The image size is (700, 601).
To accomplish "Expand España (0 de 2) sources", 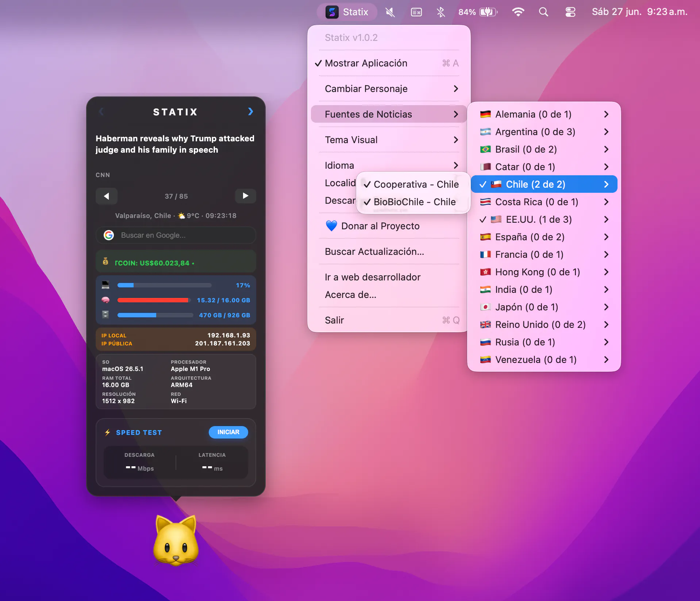I will (x=544, y=237).
